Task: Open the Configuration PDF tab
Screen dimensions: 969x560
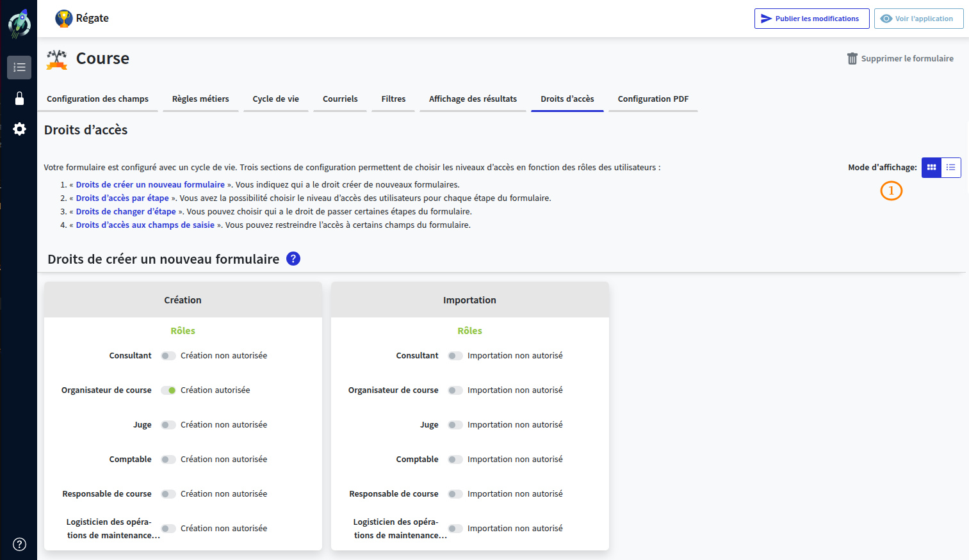Action: [653, 99]
